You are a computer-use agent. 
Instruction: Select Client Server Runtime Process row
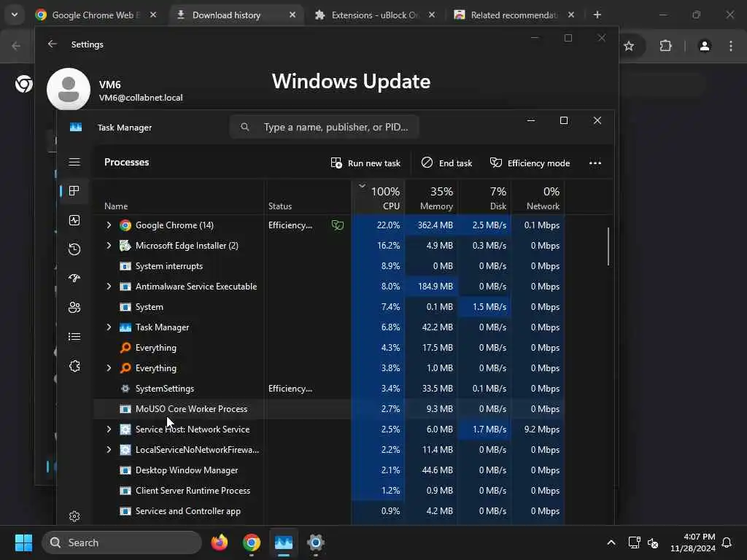click(x=329, y=491)
